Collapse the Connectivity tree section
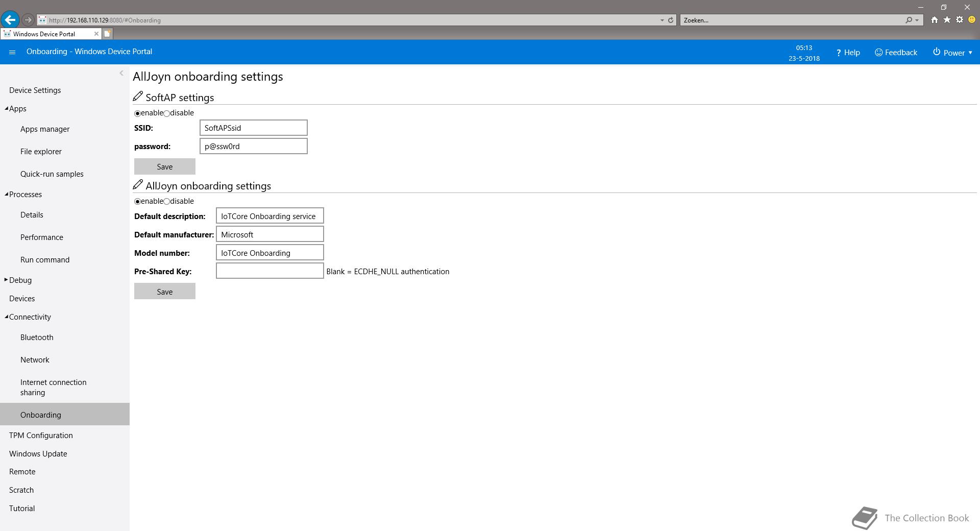Image resolution: width=980 pixels, height=531 pixels. point(7,317)
